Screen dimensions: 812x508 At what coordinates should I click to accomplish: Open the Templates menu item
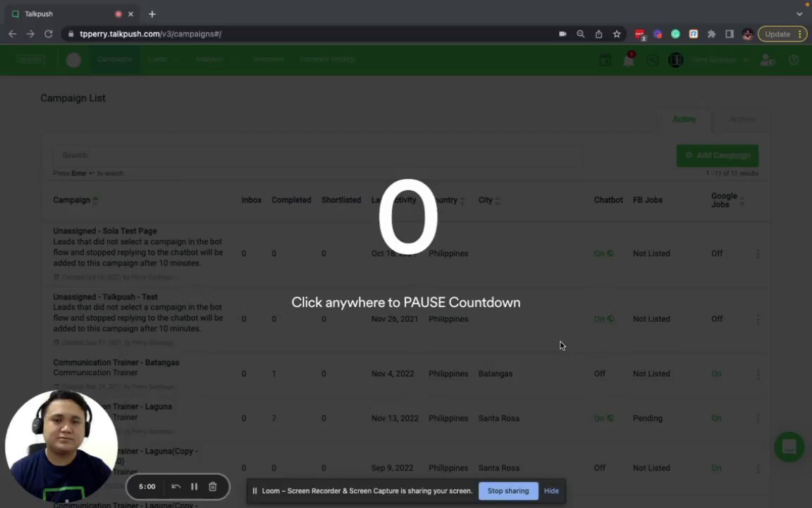269,59
